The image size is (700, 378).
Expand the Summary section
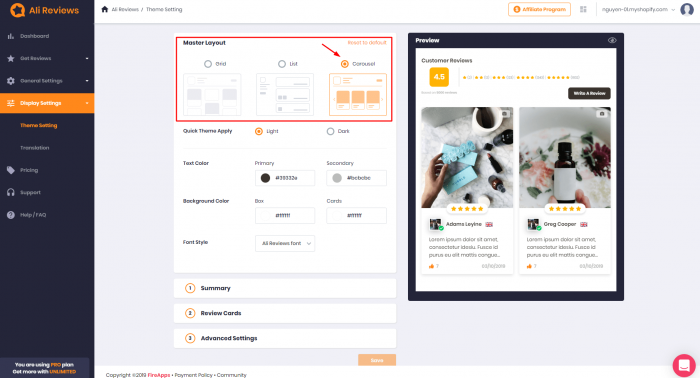coord(285,288)
